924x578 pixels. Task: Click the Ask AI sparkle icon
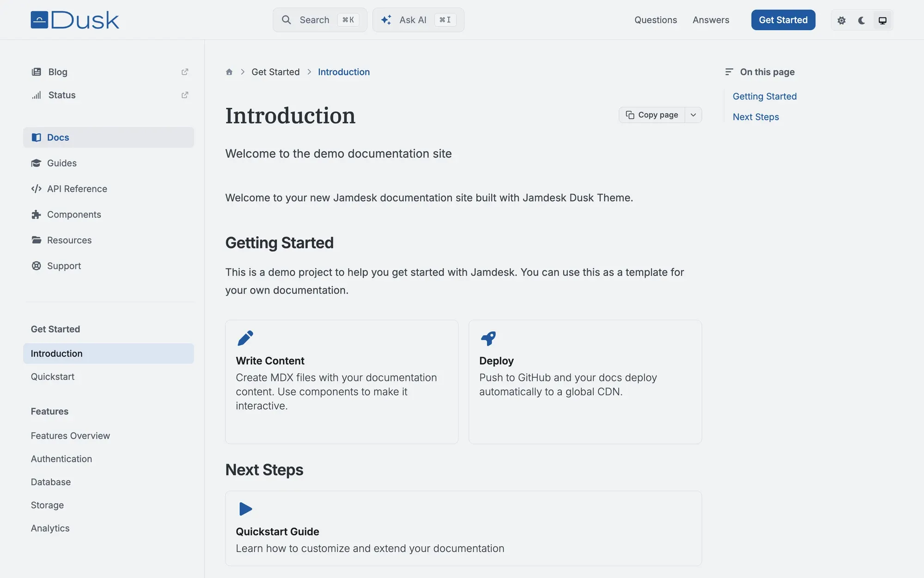point(386,20)
